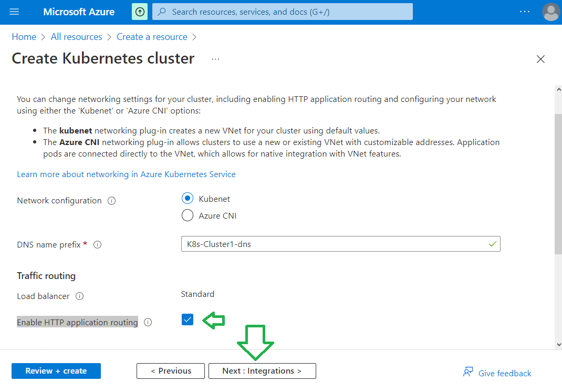
Task: Click the upgrade arrow icon beside search
Action: 140,12
